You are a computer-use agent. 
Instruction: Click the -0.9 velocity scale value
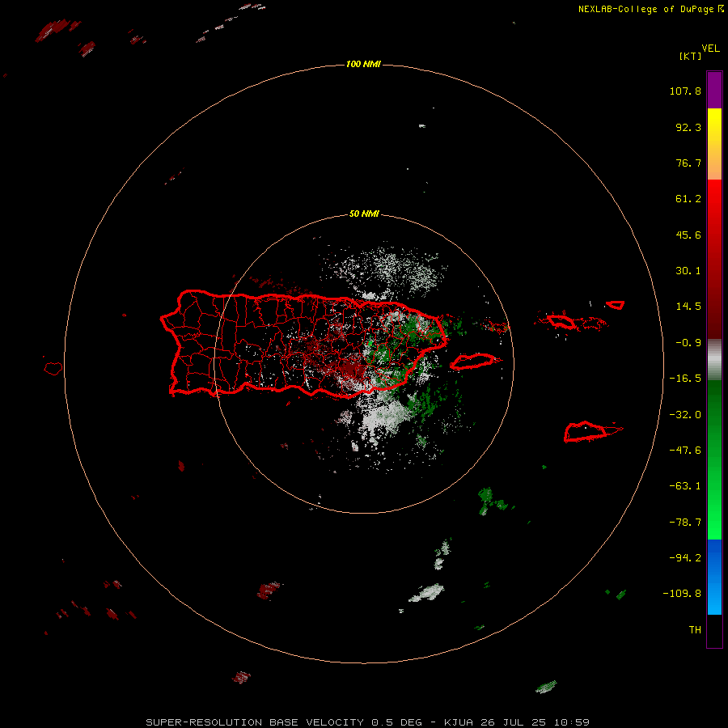click(x=688, y=343)
